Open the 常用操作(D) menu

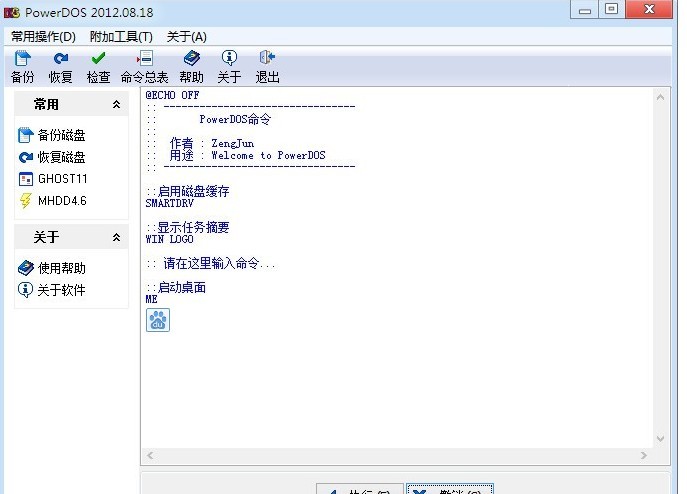pos(43,37)
